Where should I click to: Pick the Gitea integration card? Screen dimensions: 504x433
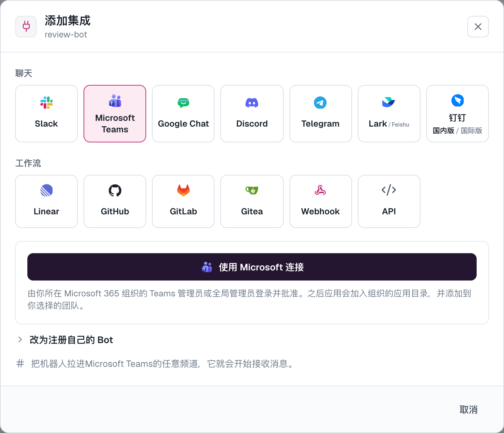click(252, 201)
